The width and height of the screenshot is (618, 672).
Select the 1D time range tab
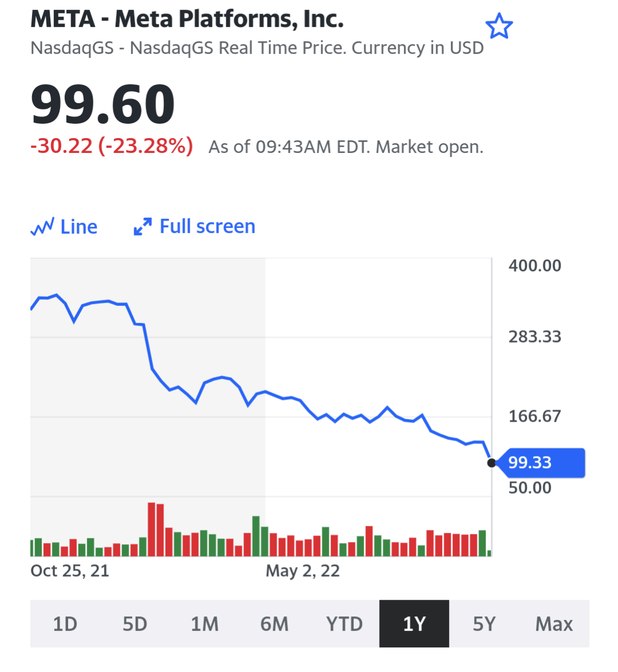coord(65,623)
